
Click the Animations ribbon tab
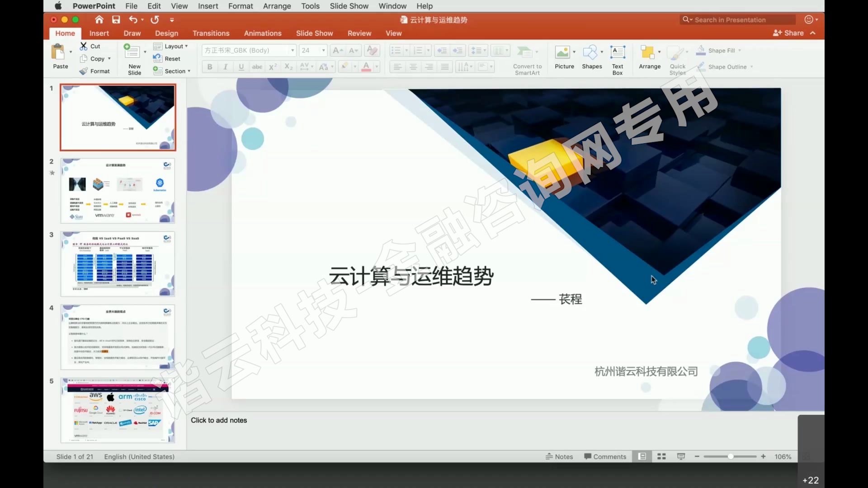(x=262, y=33)
